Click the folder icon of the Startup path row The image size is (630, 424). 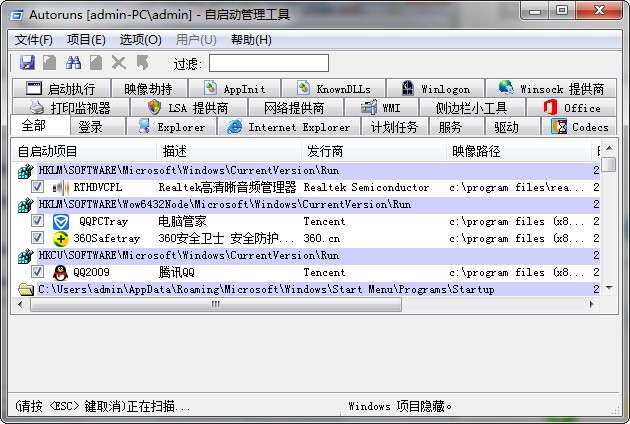pyautogui.click(x=26, y=289)
